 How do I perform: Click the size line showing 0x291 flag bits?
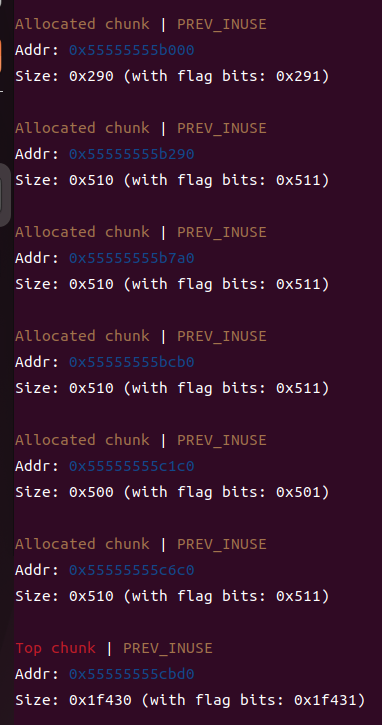(173, 76)
